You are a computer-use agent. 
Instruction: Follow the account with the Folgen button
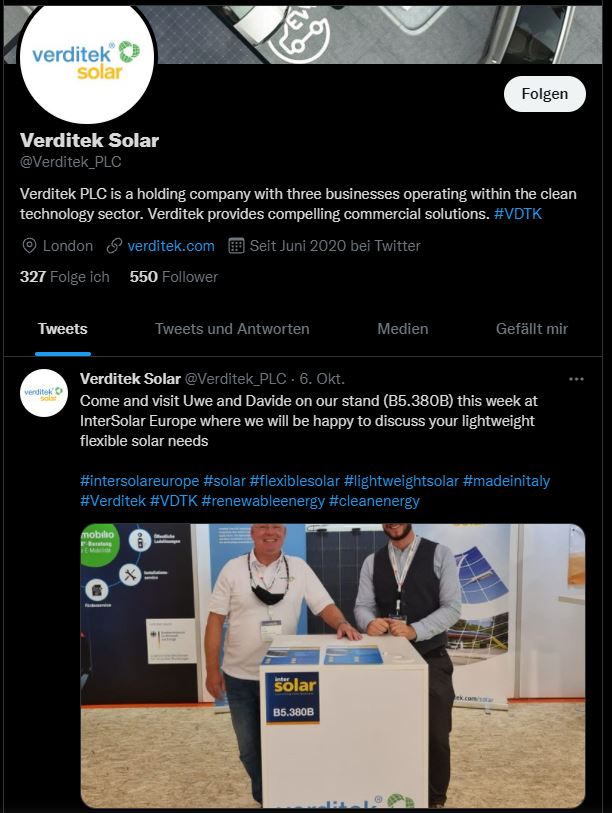click(x=545, y=94)
